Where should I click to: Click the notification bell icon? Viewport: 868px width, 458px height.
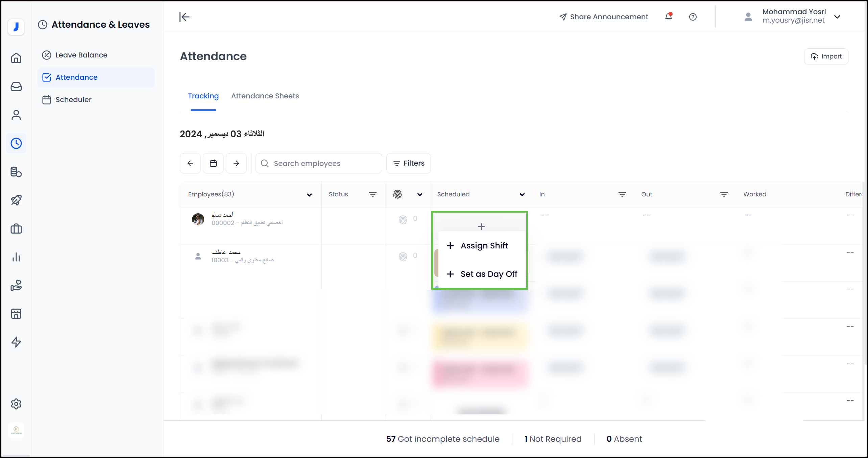pyautogui.click(x=668, y=17)
